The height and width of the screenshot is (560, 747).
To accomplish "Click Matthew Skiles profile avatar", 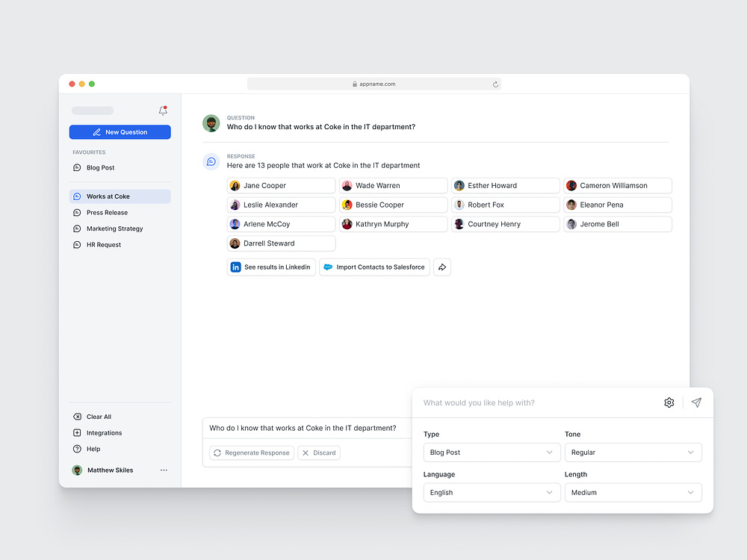I will (x=77, y=470).
